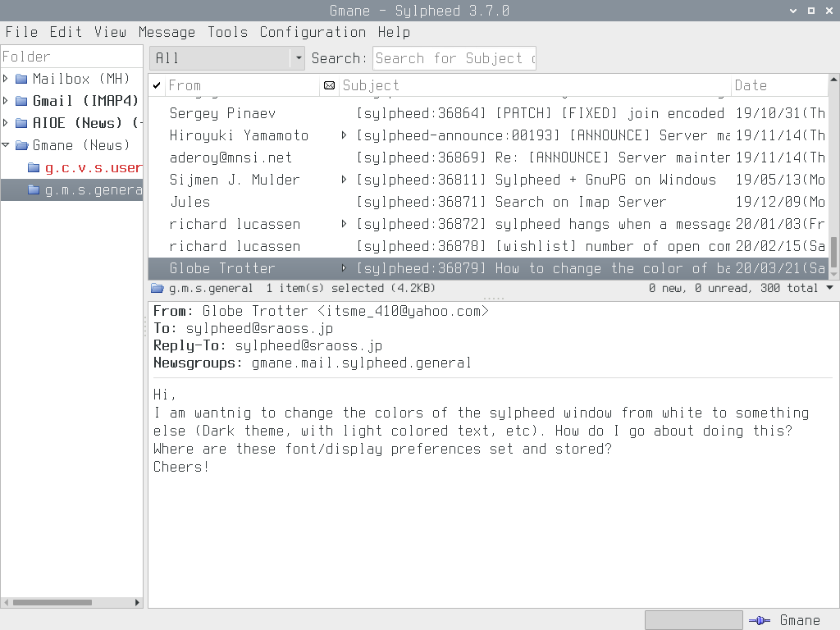Click the Sylpheed + GnuPG on Windows subject
This screenshot has height=630, width=840.
(x=605, y=180)
